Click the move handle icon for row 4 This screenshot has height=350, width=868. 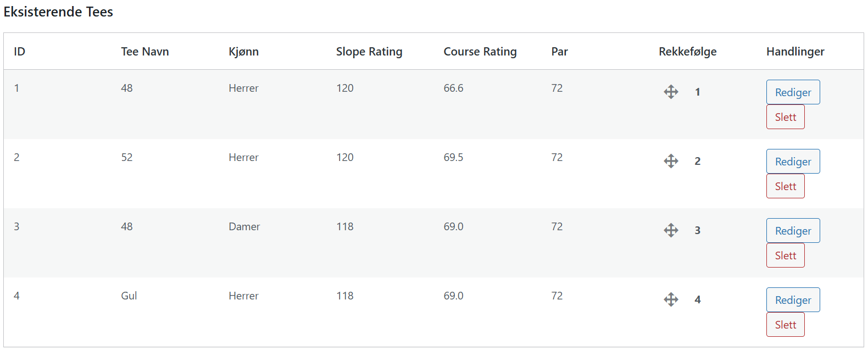pos(671,299)
